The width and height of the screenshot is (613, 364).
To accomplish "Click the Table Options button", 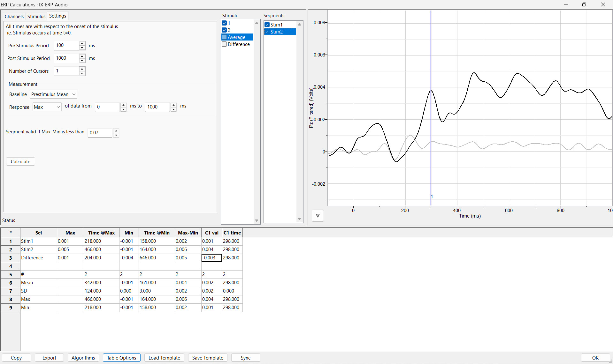I will click(121, 358).
